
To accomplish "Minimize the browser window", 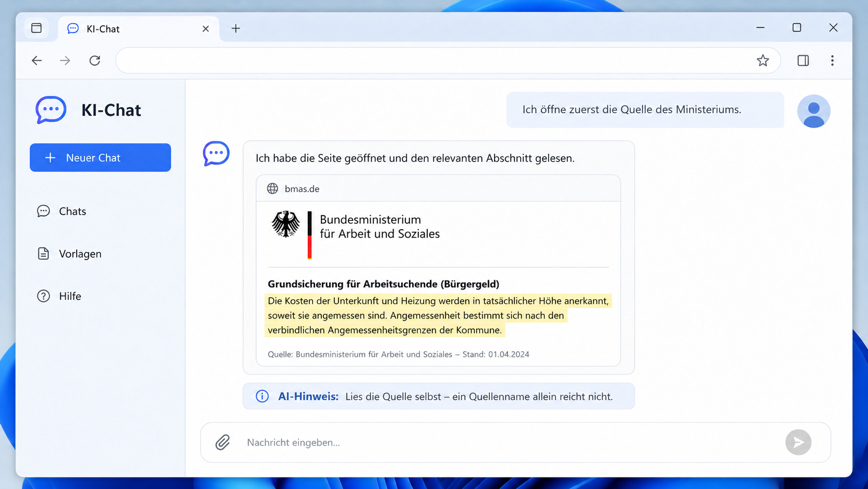I will pos(761,28).
